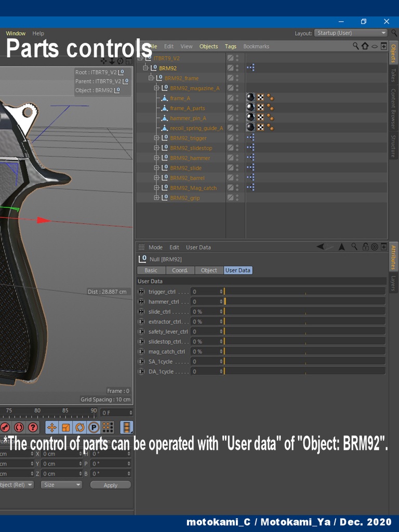
Task: Toggle point-level animation recording icon
Action: 108,428
